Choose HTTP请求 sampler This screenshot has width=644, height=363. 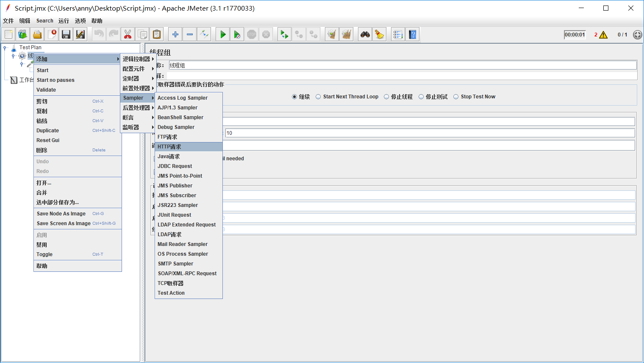click(x=189, y=147)
